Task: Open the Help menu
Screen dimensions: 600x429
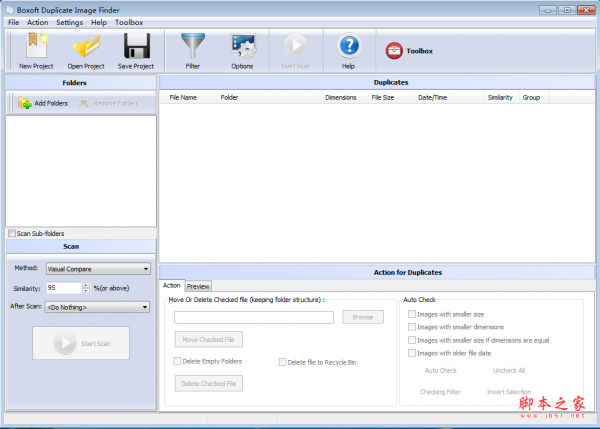Action: 99,22
